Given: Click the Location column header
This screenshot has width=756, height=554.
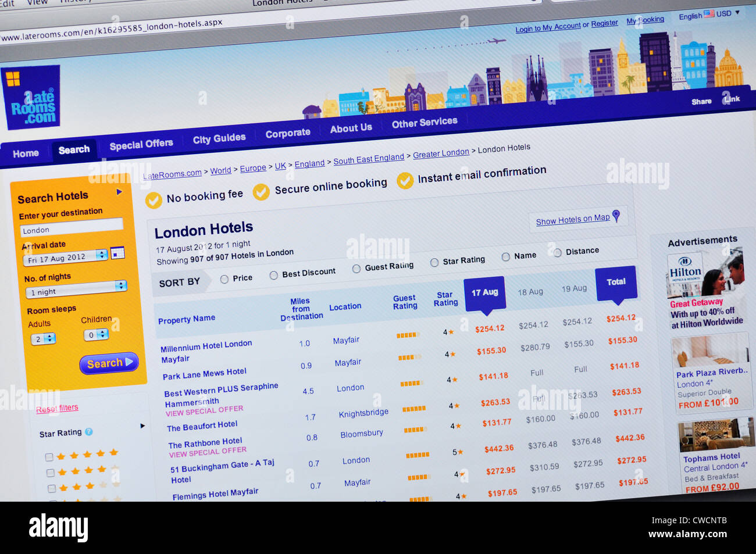Looking at the screenshot, I should click(345, 306).
